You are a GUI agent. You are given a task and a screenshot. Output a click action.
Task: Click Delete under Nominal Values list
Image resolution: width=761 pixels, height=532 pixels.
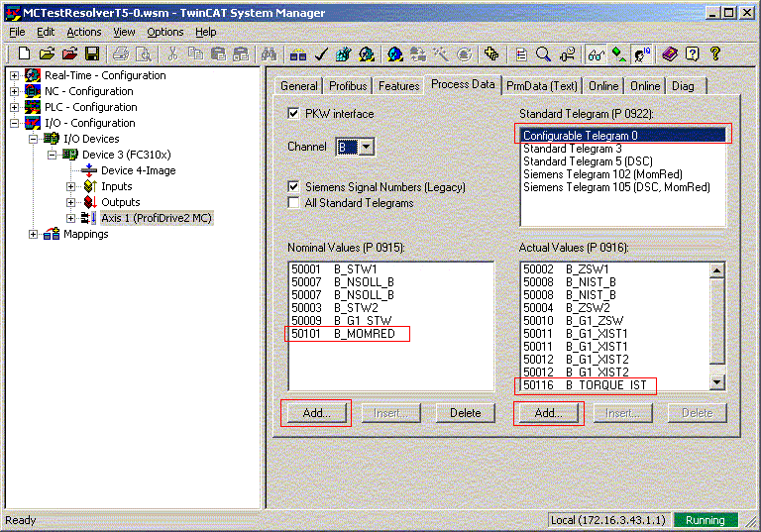[x=465, y=413]
